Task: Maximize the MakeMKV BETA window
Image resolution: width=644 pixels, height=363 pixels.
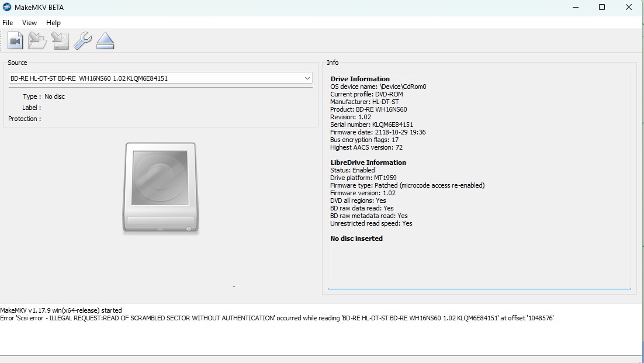Action: point(602,8)
